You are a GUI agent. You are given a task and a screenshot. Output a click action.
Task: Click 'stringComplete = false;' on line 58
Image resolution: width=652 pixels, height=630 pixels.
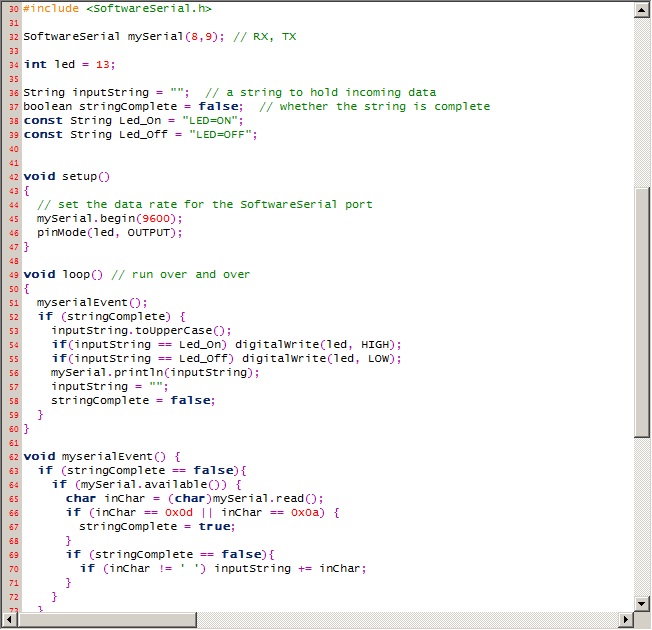tap(133, 400)
